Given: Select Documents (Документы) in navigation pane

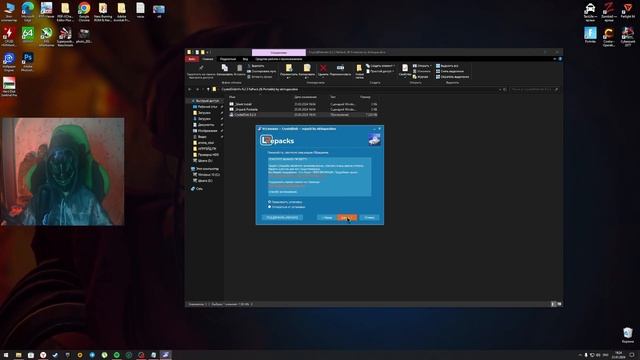Looking at the screenshot, I should [205, 125].
